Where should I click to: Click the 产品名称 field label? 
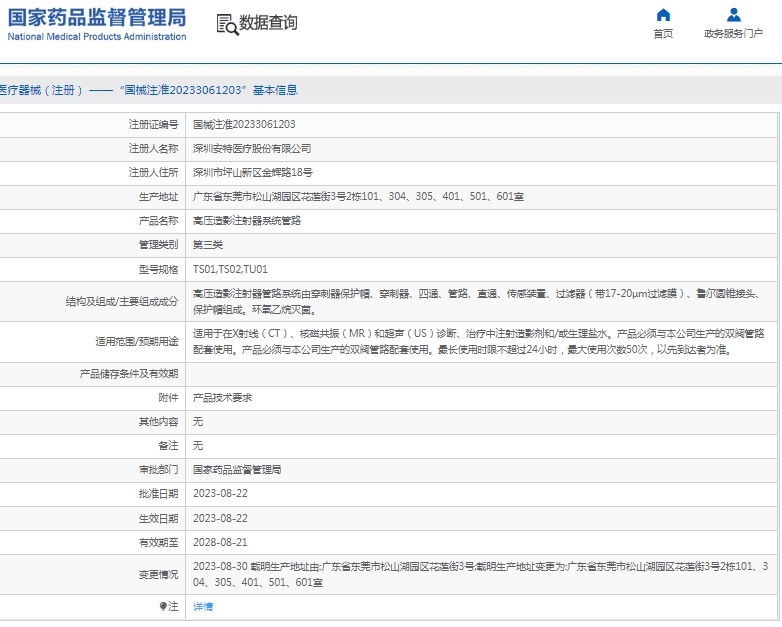pos(158,220)
